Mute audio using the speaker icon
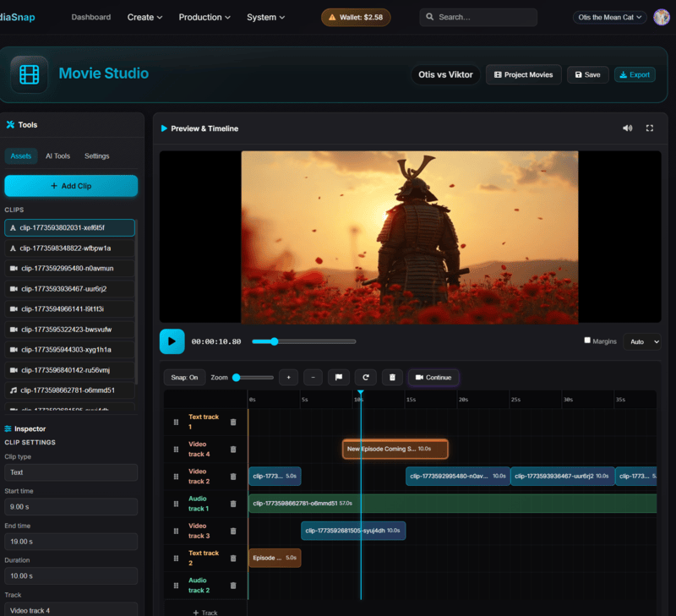This screenshot has width=676, height=616. point(628,128)
